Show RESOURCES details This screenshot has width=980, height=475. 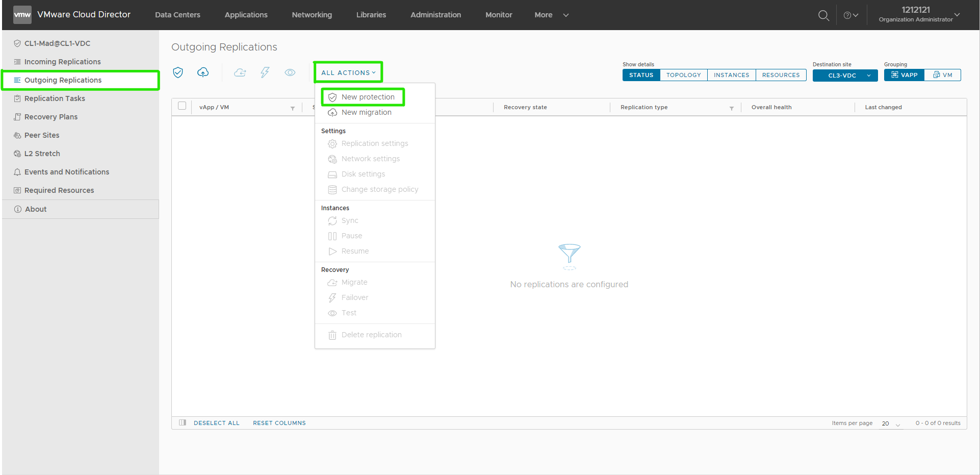pyautogui.click(x=781, y=75)
